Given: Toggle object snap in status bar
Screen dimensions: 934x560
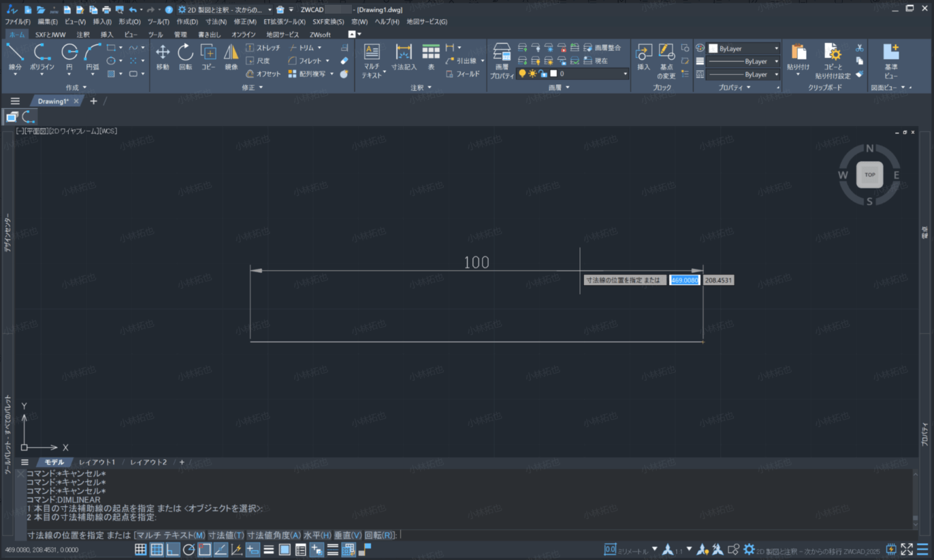Looking at the screenshot, I should tap(204, 549).
